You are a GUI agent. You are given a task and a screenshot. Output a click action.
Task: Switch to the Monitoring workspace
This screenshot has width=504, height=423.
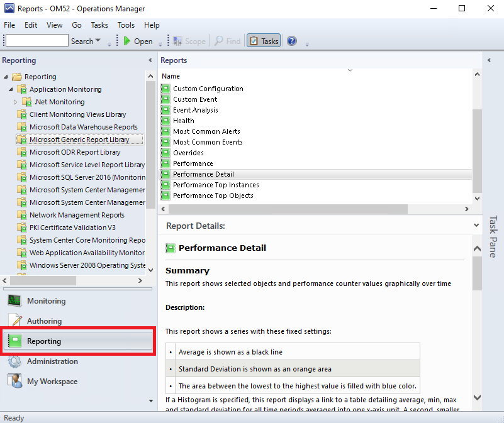pos(78,301)
